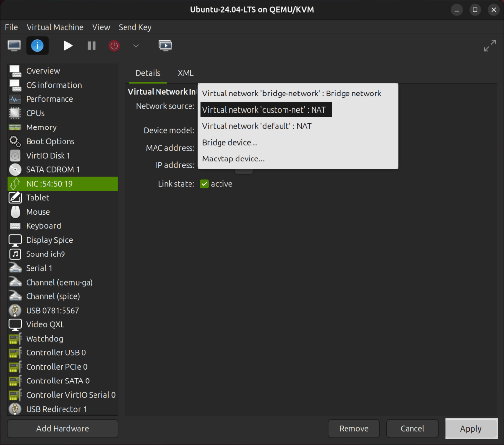504x445 pixels.
Task: Power on the virtual machine
Action: point(68,45)
